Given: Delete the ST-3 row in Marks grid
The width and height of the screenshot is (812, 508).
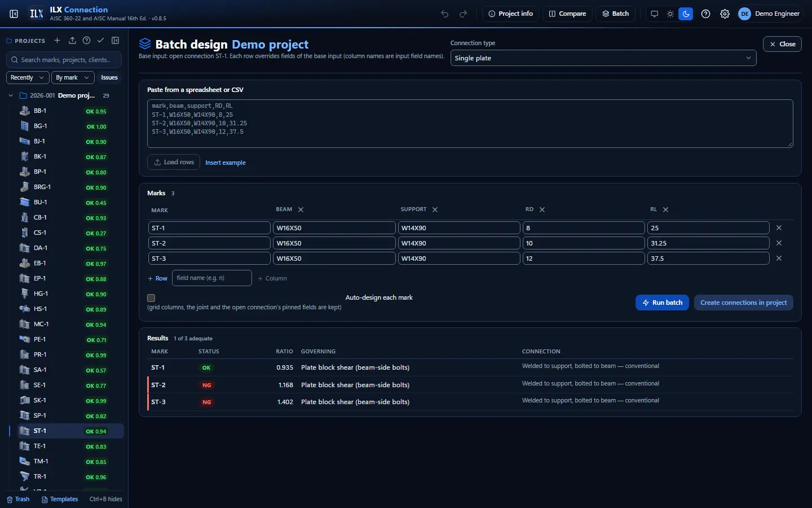Looking at the screenshot, I should coord(779,259).
